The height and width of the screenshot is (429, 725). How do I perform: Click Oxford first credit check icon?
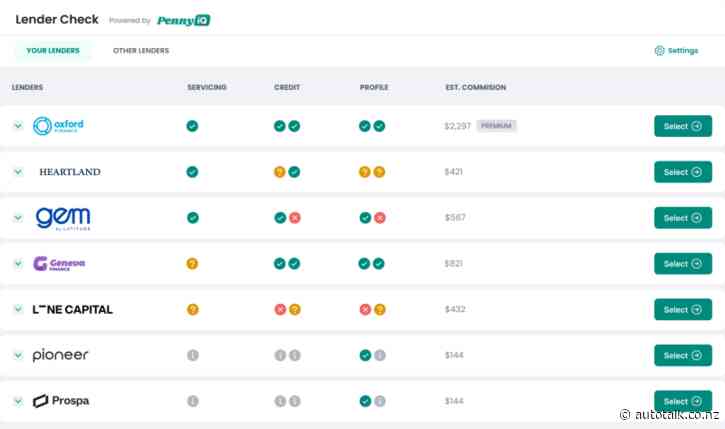tap(280, 126)
